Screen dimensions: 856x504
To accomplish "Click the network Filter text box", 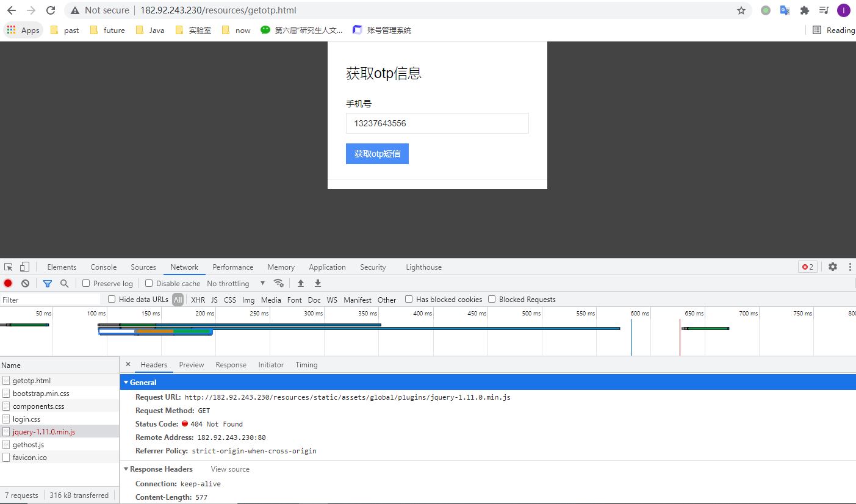I will point(50,300).
